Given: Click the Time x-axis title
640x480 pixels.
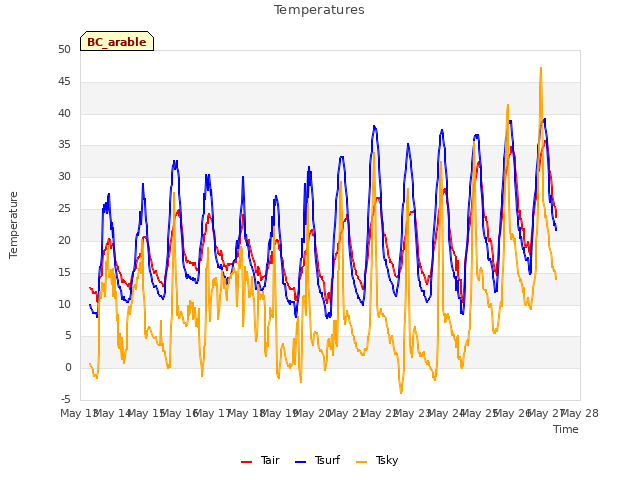Looking at the screenshot, I should coord(566,429).
